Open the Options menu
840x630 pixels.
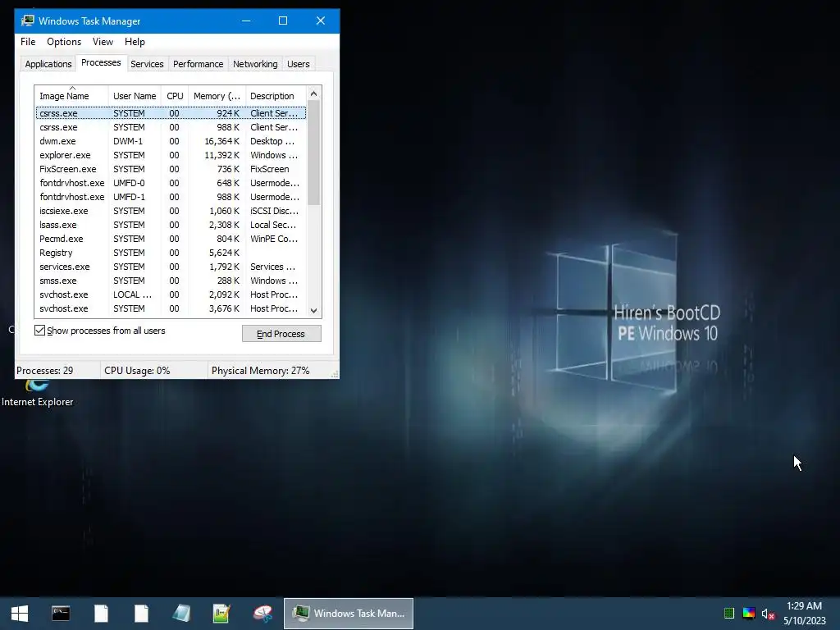coord(64,42)
